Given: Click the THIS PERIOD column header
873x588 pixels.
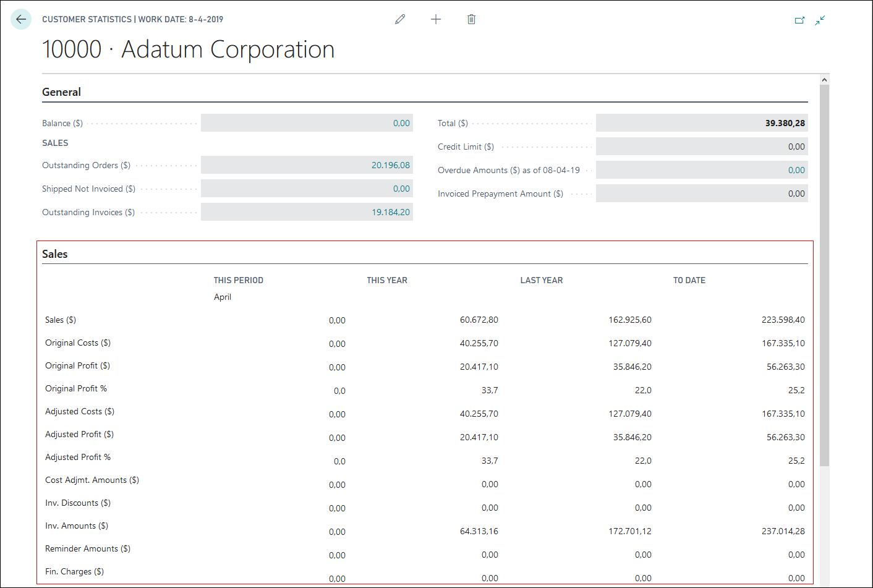Looking at the screenshot, I should [x=239, y=280].
